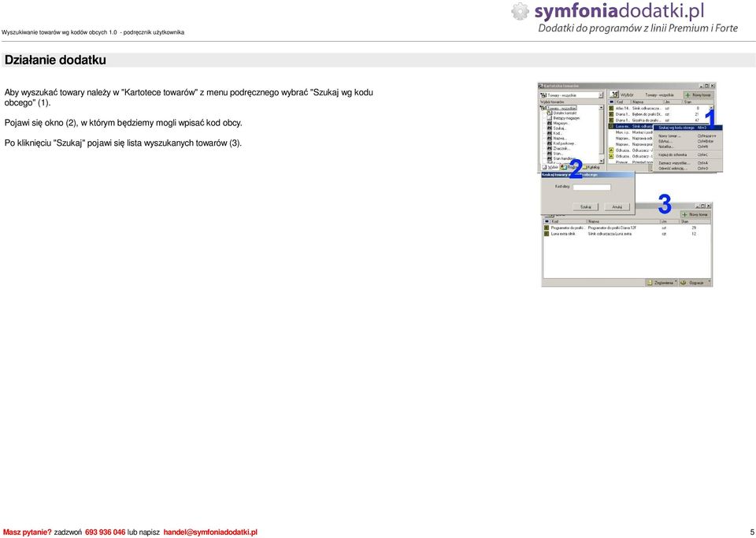
Task: Select 'Edytuj...' in the context menu
Action: 688,141
